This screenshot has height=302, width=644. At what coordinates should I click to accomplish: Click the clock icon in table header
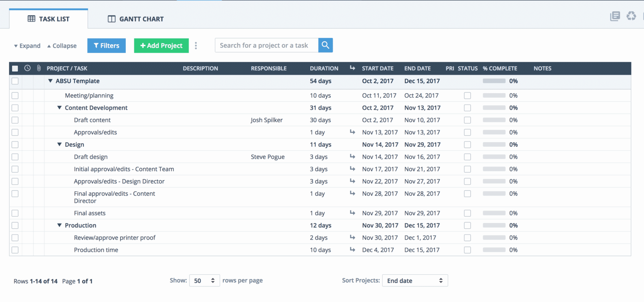(27, 68)
